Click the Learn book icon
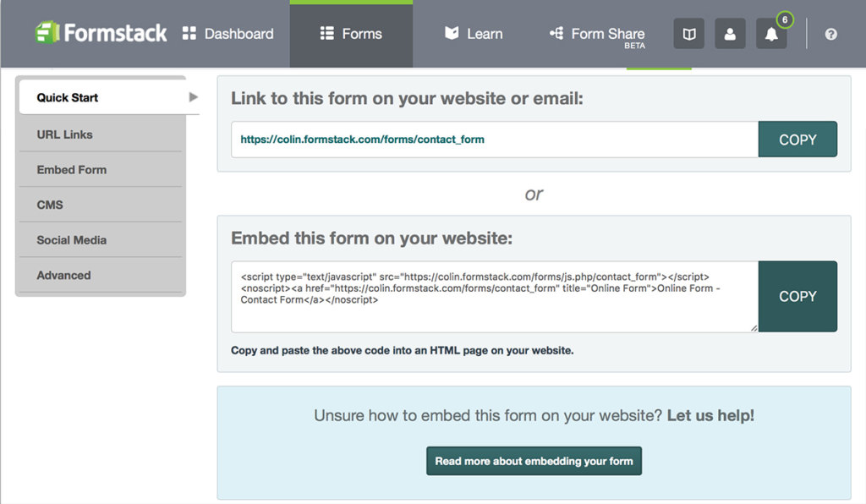The width and height of the screenshot is (866, 504). (452, 34)
